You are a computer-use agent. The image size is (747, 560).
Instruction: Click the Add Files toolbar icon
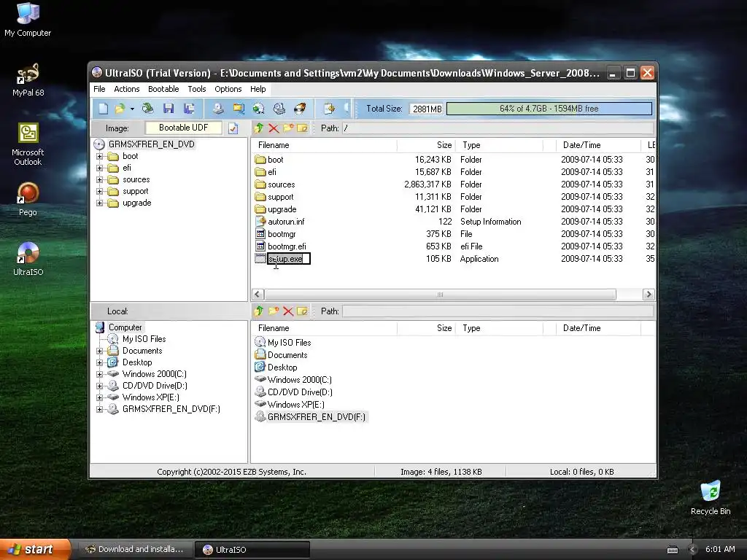pos(329,109)
